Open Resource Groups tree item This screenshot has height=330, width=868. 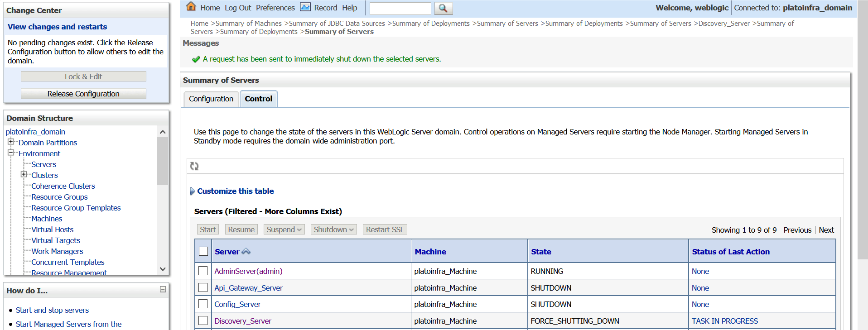[59, 197]
